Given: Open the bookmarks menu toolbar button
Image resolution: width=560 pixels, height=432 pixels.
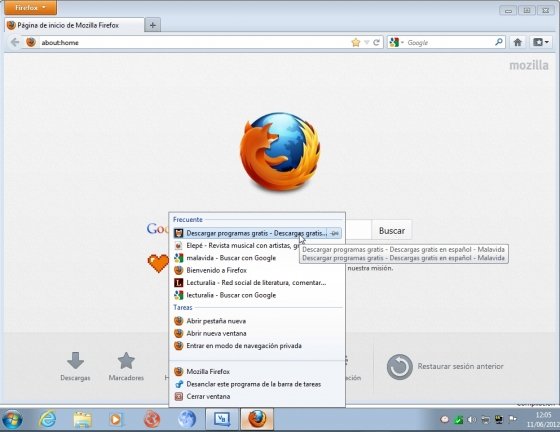Looking at the screenshot, I should point(541,42).
